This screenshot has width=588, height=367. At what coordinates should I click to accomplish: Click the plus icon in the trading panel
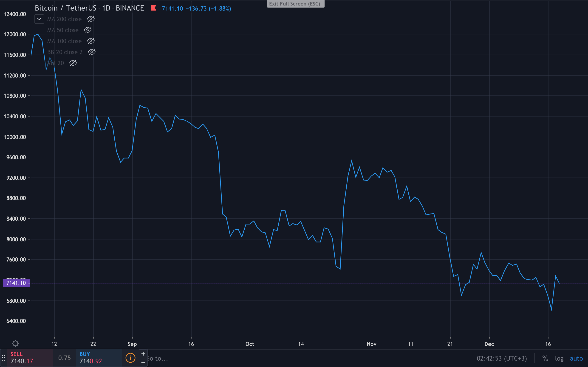143,354
